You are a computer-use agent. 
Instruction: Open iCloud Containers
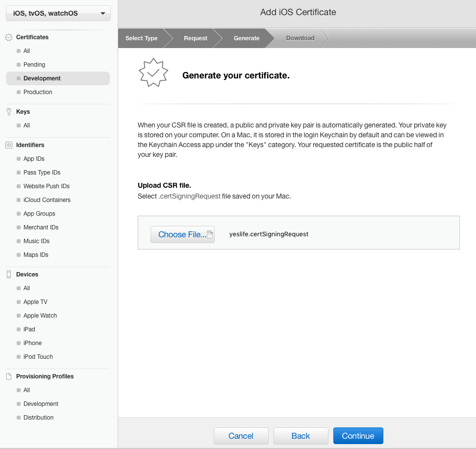[x=47, y=200]
